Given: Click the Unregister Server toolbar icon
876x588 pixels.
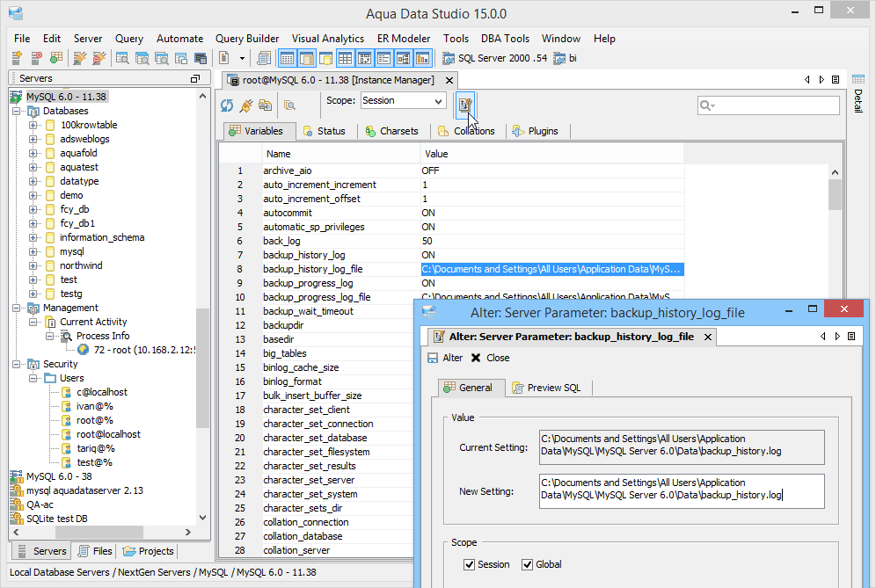Looking at the screenshot, I should (37, 57).
